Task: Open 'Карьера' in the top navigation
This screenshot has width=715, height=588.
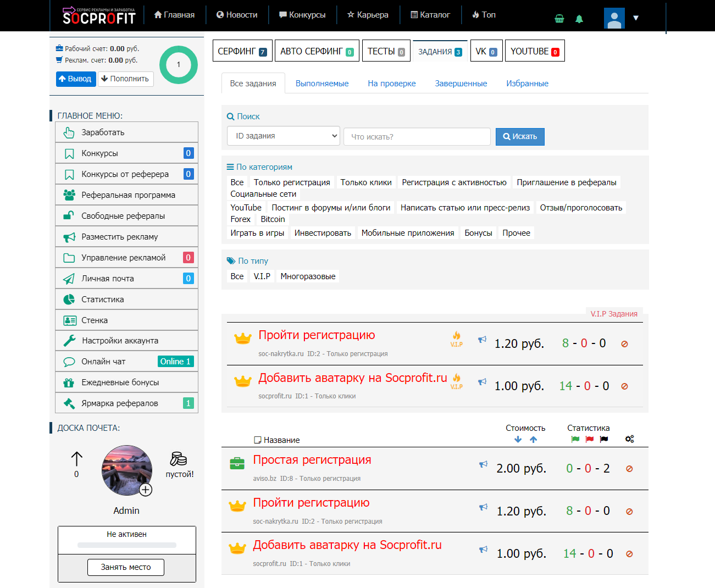Action: [368, 15]
